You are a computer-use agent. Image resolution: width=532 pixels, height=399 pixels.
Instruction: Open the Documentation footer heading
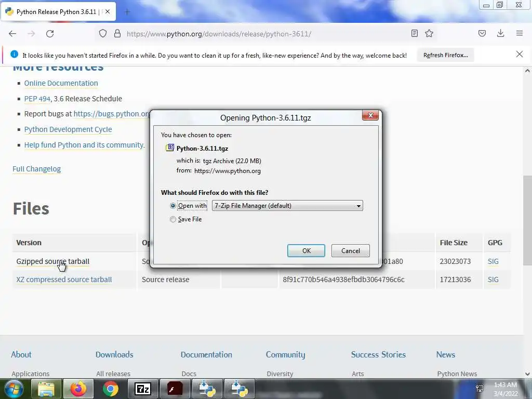[x=206, y=354]
